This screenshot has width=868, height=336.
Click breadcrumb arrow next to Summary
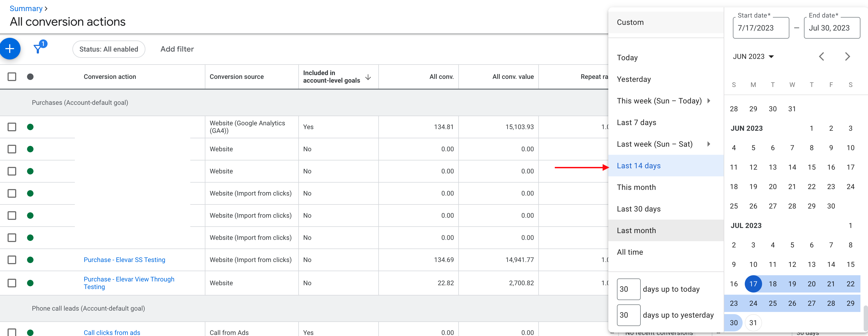pos(46,9)
